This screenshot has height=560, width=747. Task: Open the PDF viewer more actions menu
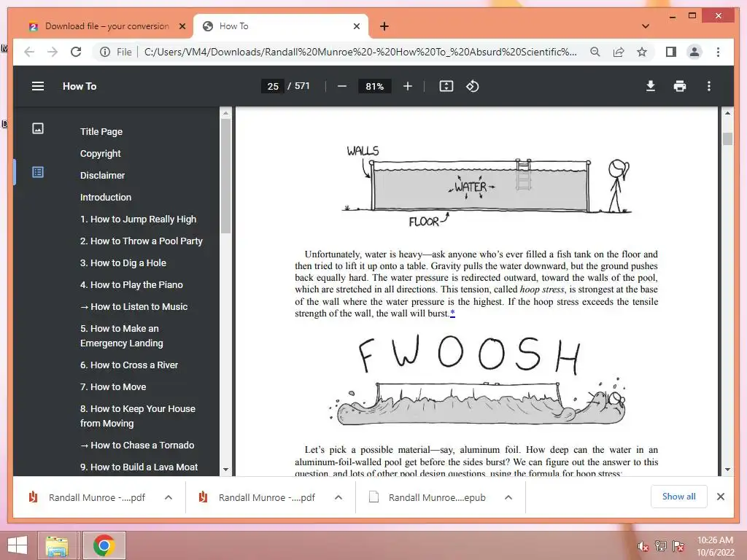709,86
